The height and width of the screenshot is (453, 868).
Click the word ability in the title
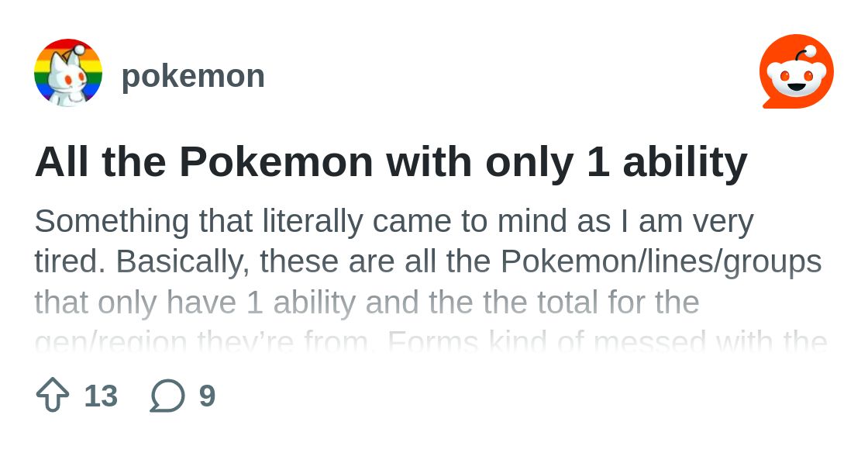pyautogui.click(x=685, y=164)
